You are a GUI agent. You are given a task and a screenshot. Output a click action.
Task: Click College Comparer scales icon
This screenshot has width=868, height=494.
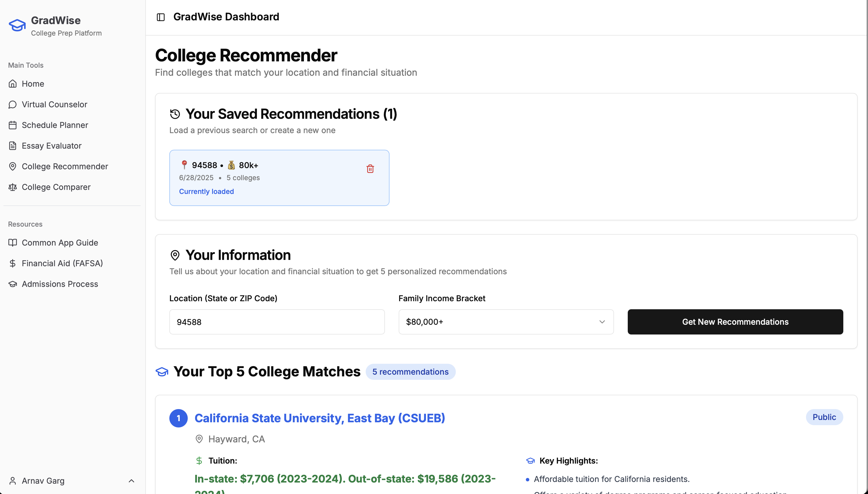(13, 187)
